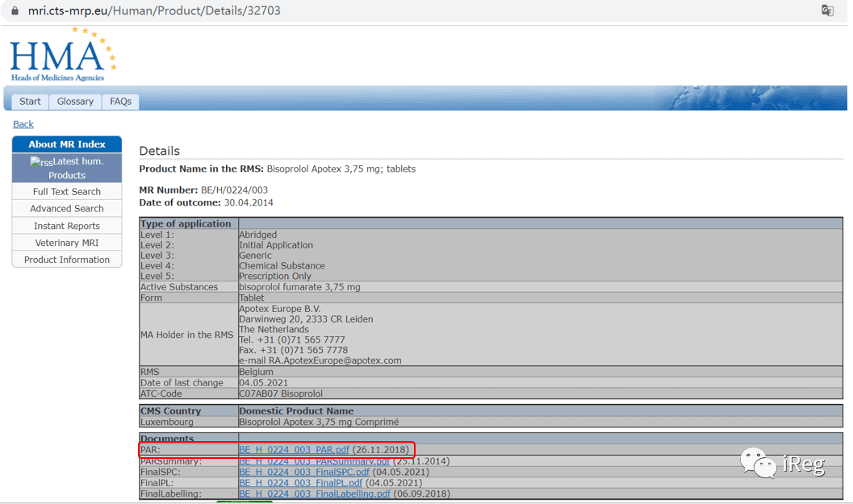Click the RSS icon beside Latest hum. Products
The height and width of the screenshot is (504, 853).
coord(41,161)
